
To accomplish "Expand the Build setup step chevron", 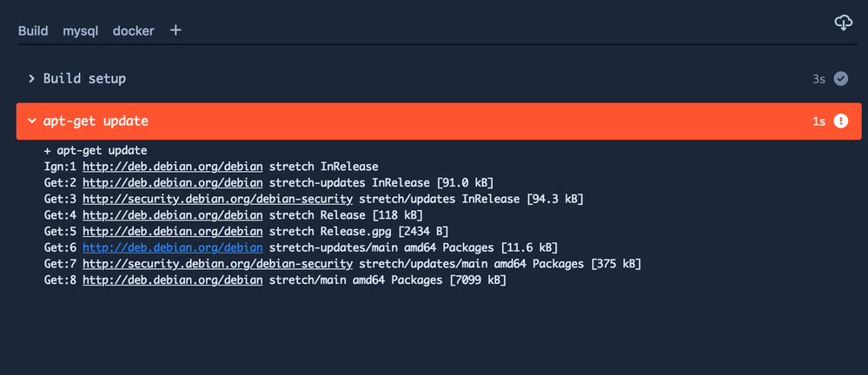I will 31,79.
